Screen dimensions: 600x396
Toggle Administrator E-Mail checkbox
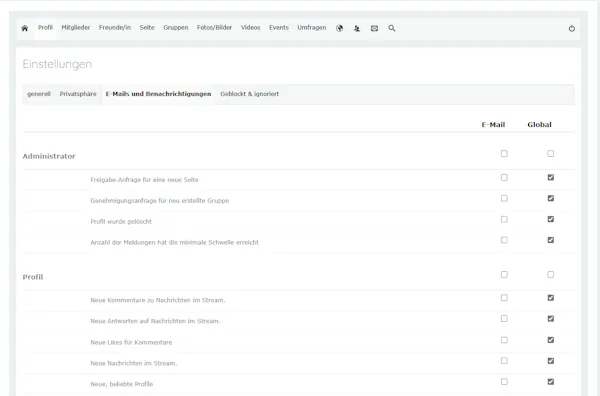point(504,153)
